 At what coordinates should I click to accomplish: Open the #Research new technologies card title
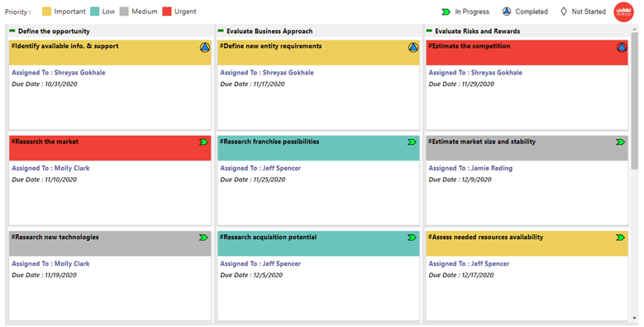pyautogui.click(x=55, y=237)
